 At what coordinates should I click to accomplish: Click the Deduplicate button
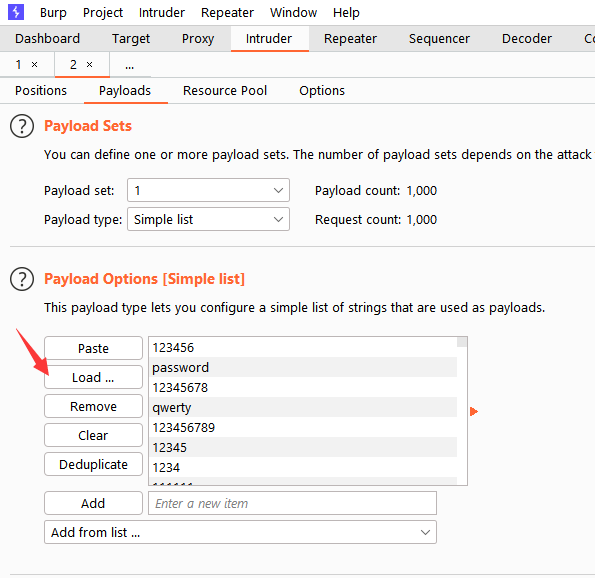[93, 464]
